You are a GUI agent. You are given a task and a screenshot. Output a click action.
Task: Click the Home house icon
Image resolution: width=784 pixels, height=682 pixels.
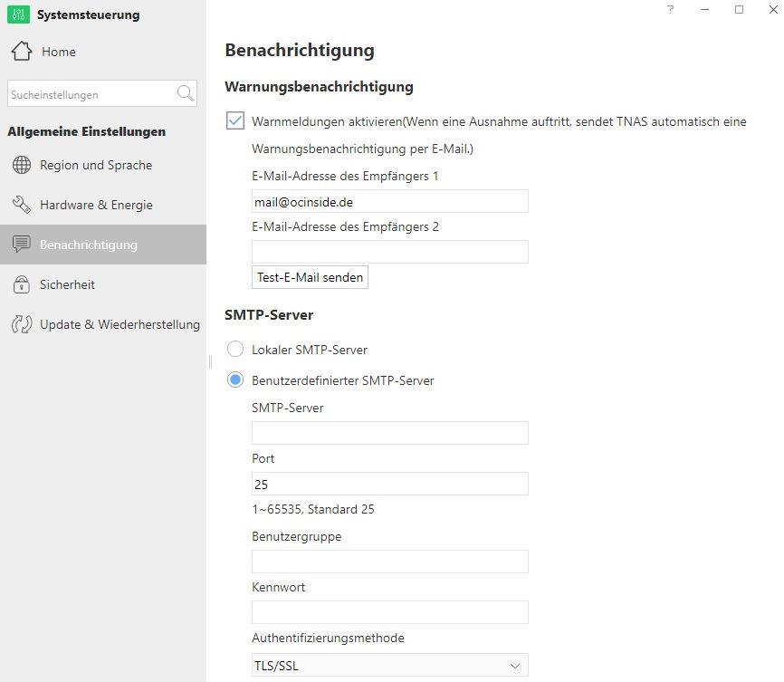(x=22, y=52)
